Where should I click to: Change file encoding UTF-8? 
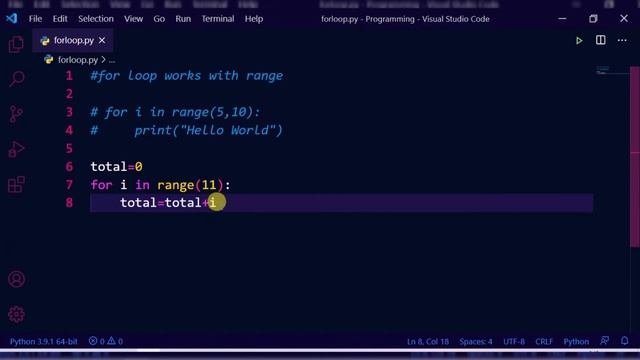click(514, 341)
